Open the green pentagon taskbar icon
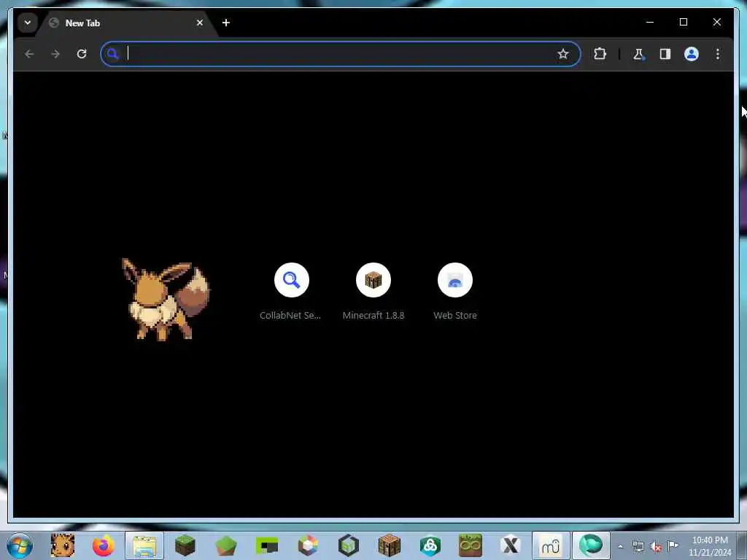This screenshot has height=560, width=747. point(226,545)
